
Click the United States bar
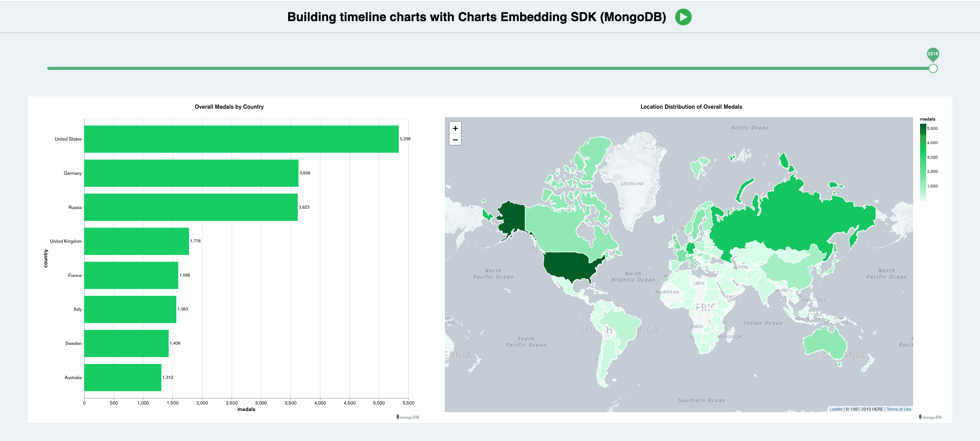(241, 139)
